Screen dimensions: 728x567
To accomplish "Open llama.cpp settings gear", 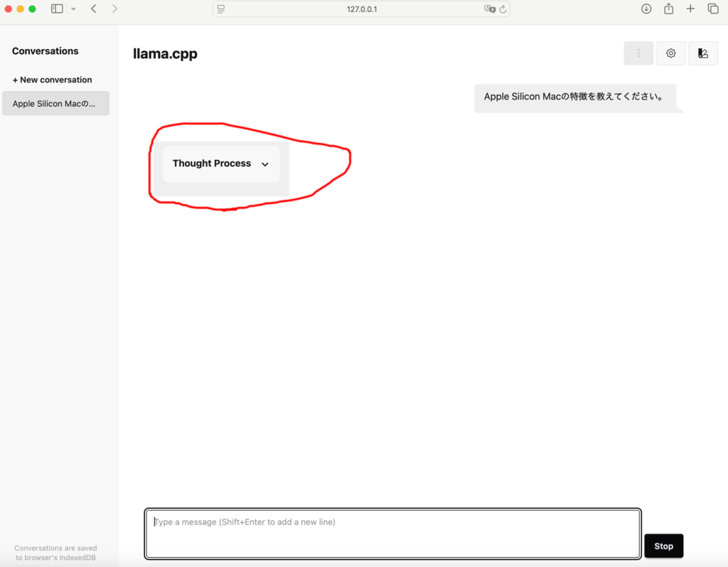I will (670, 53).
